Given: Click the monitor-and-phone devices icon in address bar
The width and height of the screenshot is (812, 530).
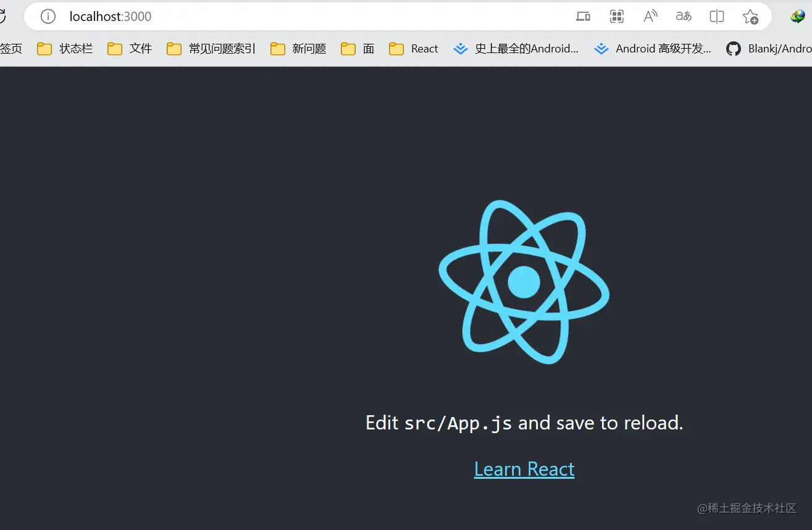Looking at the screenshot, I should tap(583, 17).
